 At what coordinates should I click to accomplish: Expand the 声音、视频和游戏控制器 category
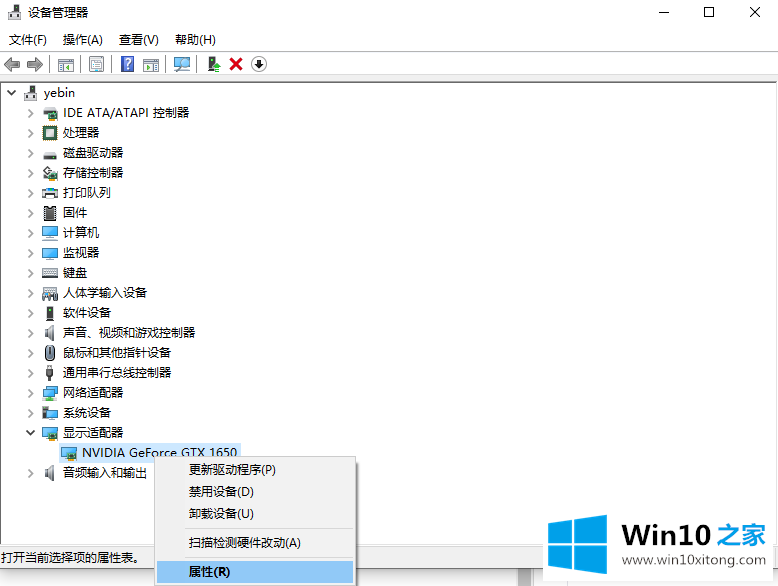click(31, 333)
